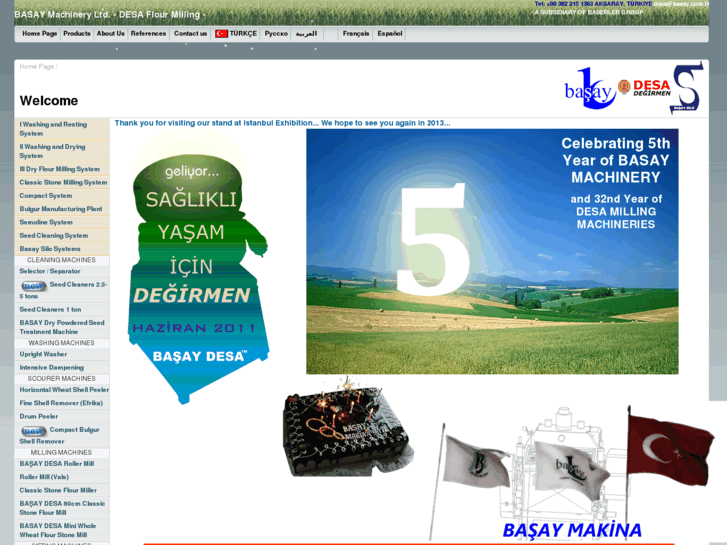The image size is (727, 545).
Task: Click the BASAY Machinery Ltd. site title
Action: [110, 14]
